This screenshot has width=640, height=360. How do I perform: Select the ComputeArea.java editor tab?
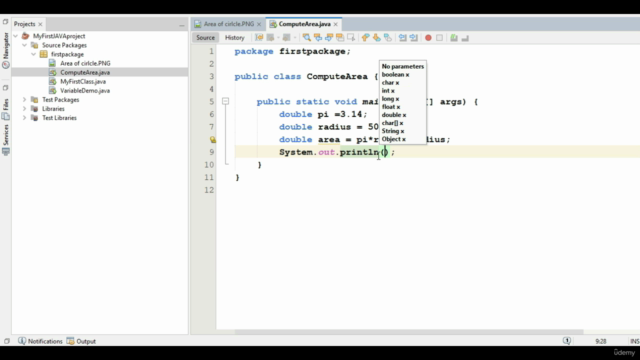pos(304,24)
